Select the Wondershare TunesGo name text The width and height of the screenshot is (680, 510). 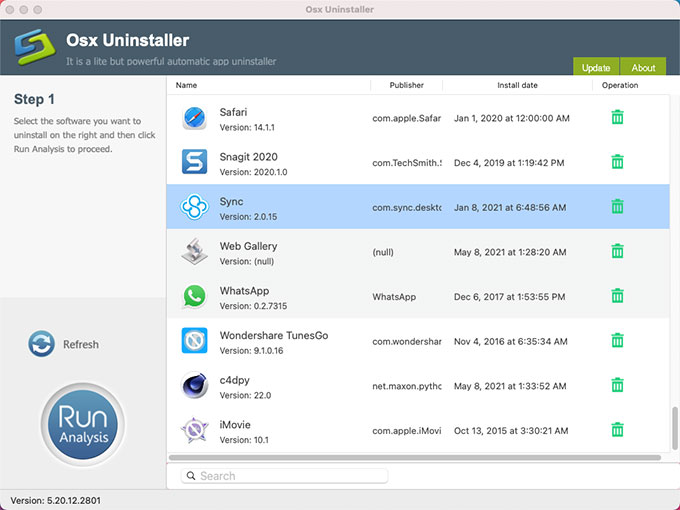(274, 335)
